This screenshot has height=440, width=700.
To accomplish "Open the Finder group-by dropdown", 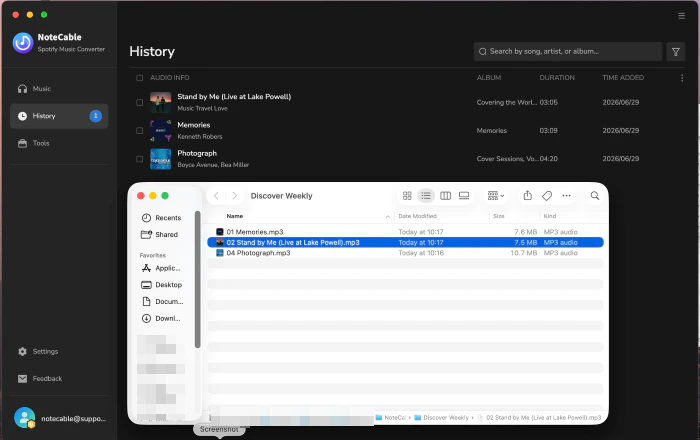I will click(496, 196).
